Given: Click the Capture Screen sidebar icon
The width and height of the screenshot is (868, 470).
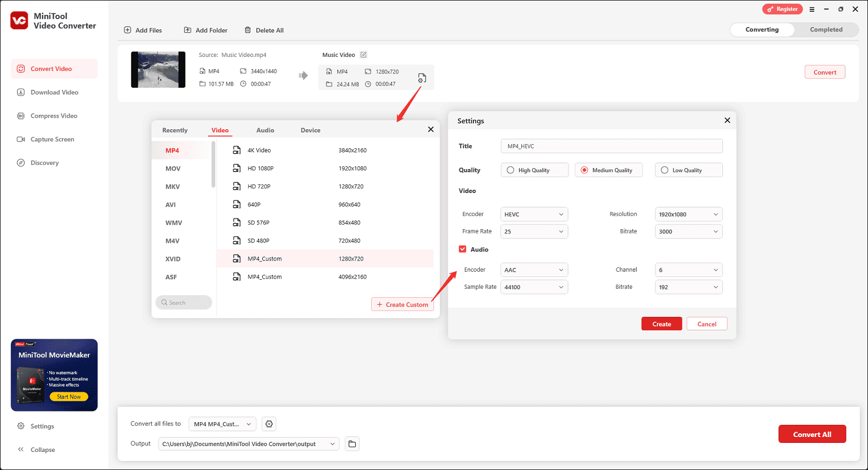Looking at the screenshot, I should pos(21,139).
